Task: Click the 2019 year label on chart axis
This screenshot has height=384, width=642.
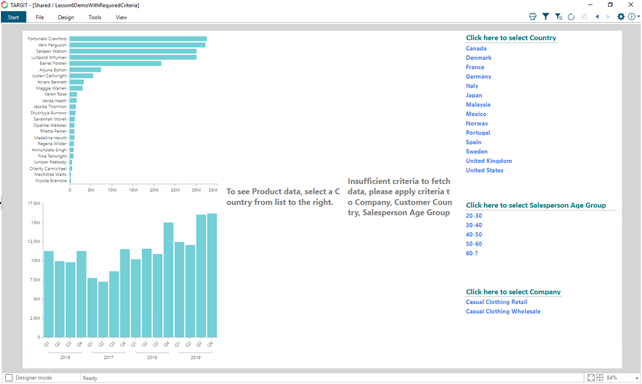Action: coord(196,357)
